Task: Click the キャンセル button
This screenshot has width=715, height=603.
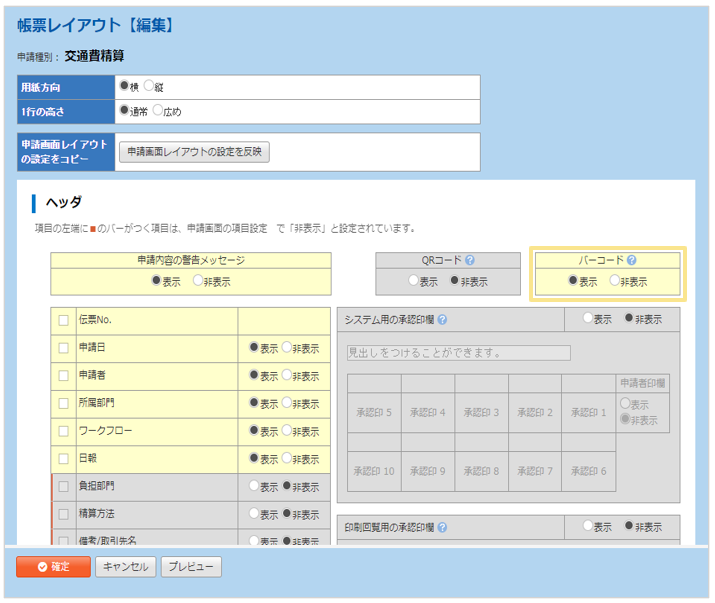Action: (x=125, y=567)
